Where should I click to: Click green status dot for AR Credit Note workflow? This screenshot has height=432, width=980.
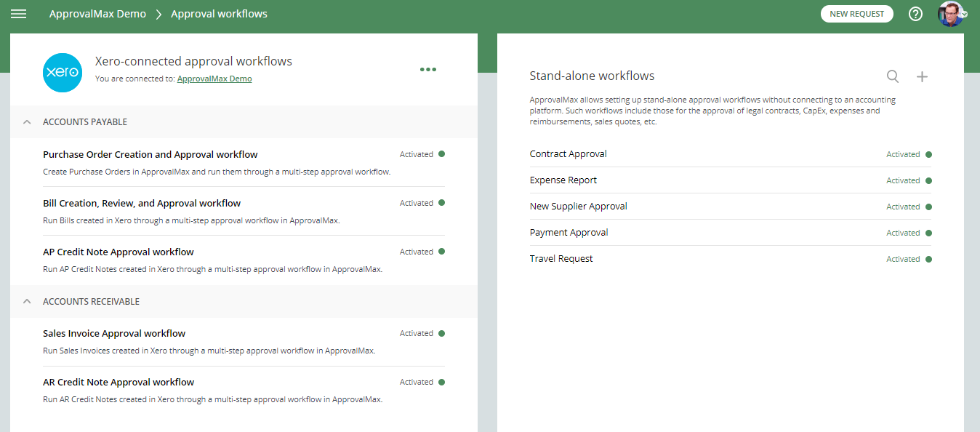[x=442, y=382]
